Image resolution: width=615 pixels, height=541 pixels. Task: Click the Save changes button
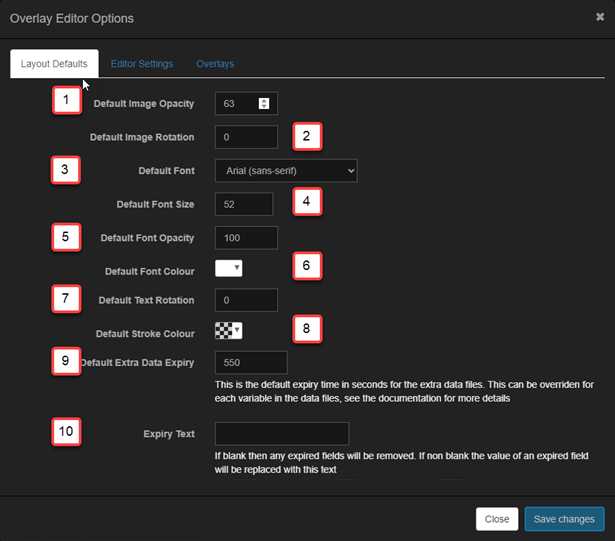[564, 519]
